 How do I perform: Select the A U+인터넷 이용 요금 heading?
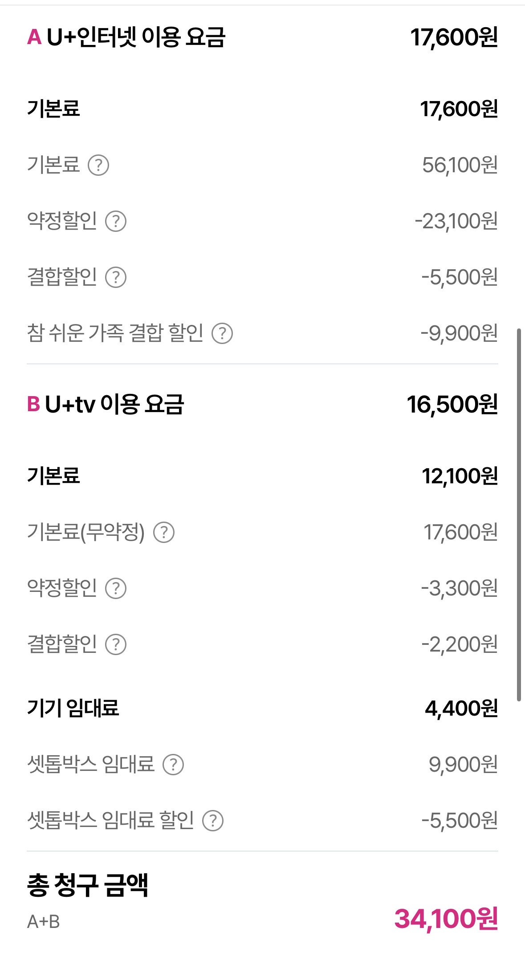point(126,37)
